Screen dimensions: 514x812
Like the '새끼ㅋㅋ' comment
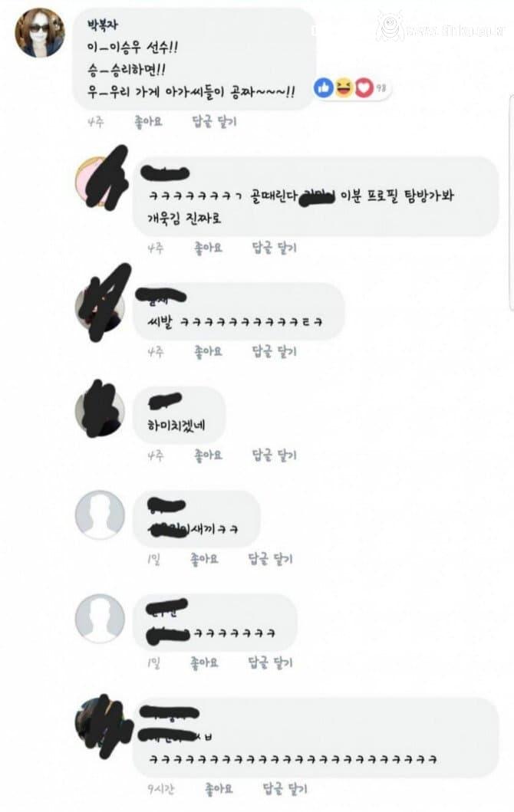[204, 559]
